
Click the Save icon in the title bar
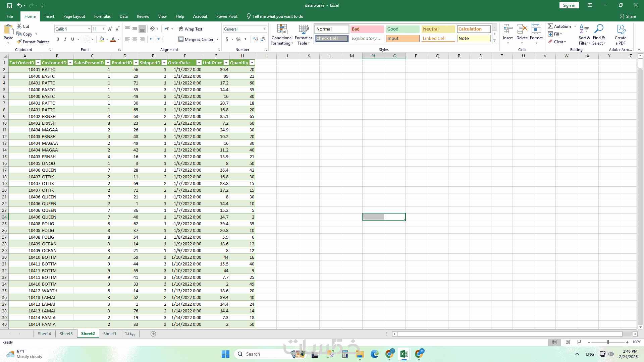pyautogui.click(x=10, y=5)
